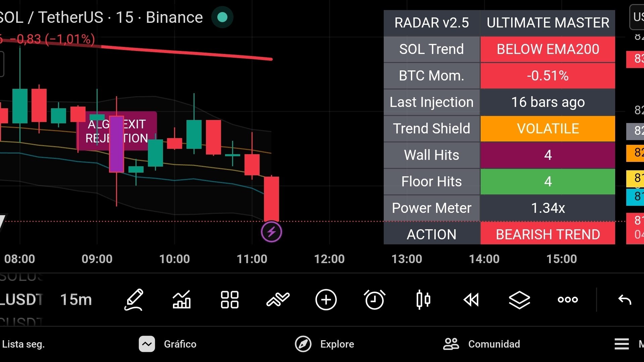Screen dimensions: 644x362
Task: Create an alert with the clock icon
Action: point(374,299)
